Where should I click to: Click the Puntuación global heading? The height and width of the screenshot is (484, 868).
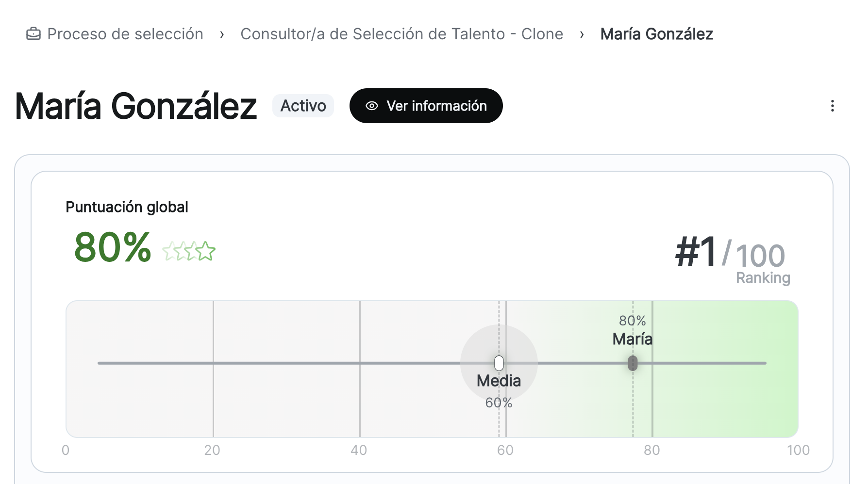127,207
